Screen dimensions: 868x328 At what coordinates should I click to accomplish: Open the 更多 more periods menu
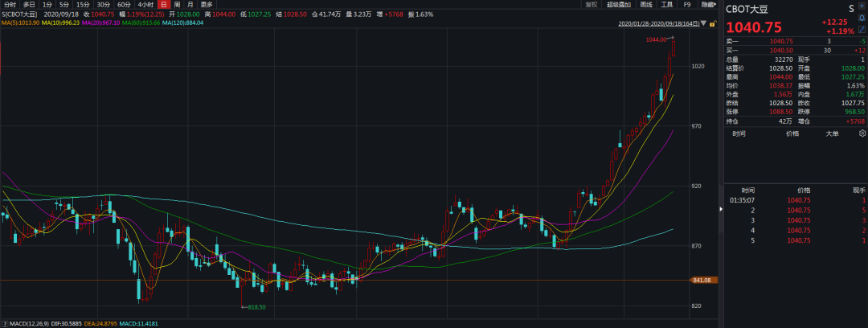coord(206,5)
